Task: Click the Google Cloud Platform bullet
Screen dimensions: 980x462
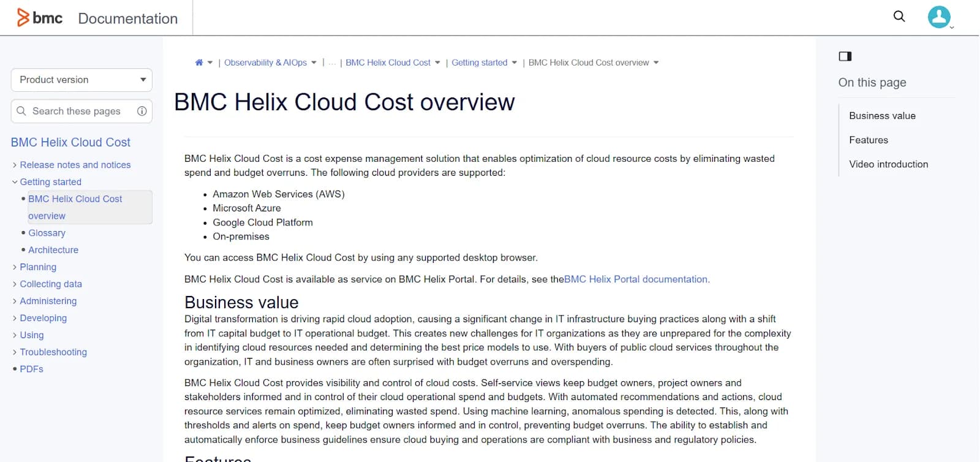Action: pos(263,222)
